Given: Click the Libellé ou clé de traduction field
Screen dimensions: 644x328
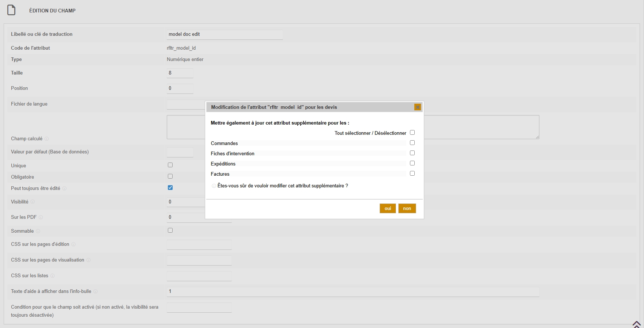Looking at the screenshot, I should pyautogui.click(x=225, y=34).
